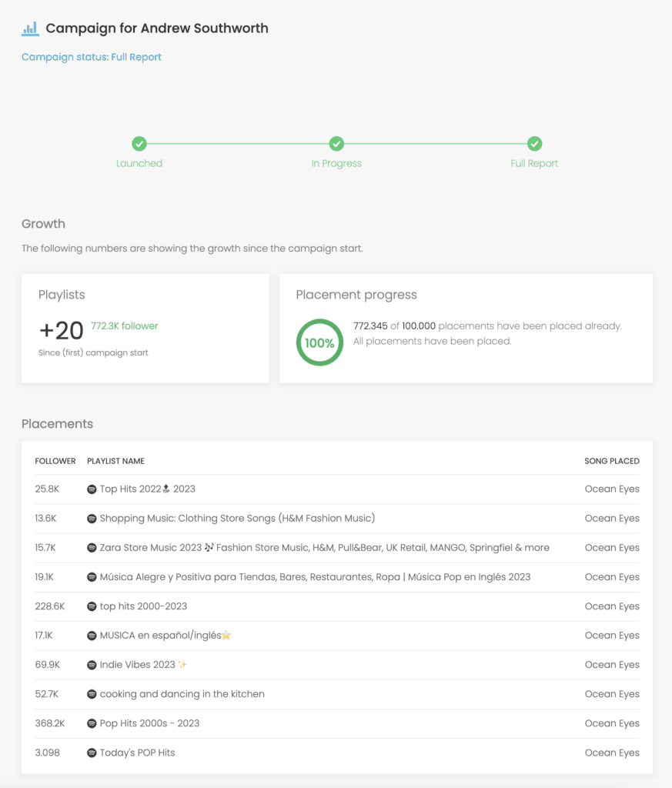Open the top hits 2000-2023 playlist
672x788 pixels.
143,606
